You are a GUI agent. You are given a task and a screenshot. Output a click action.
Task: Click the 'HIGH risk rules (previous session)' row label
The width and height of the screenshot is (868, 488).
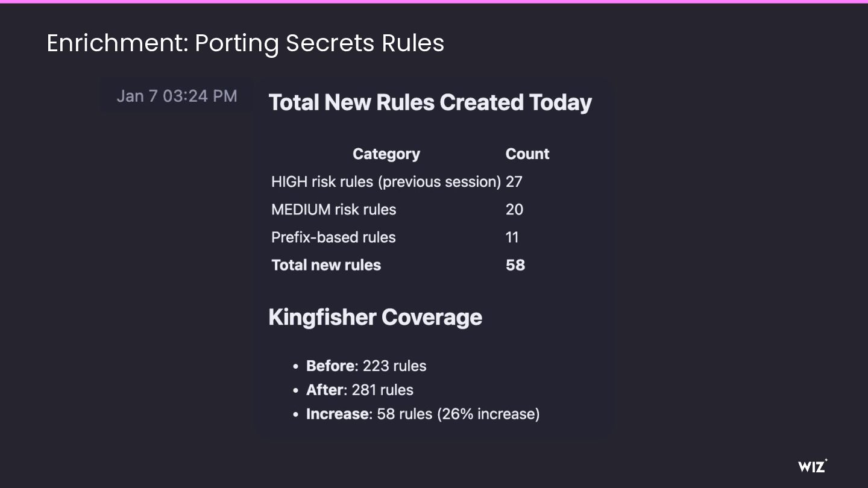[x=386, y=182]
